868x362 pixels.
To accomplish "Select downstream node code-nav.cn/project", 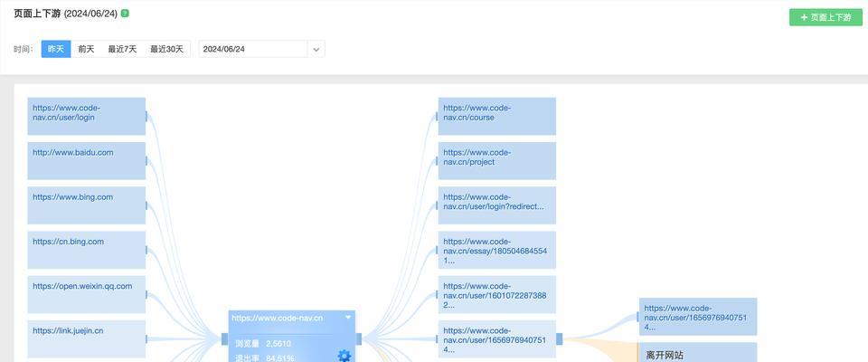I will 497,161.
